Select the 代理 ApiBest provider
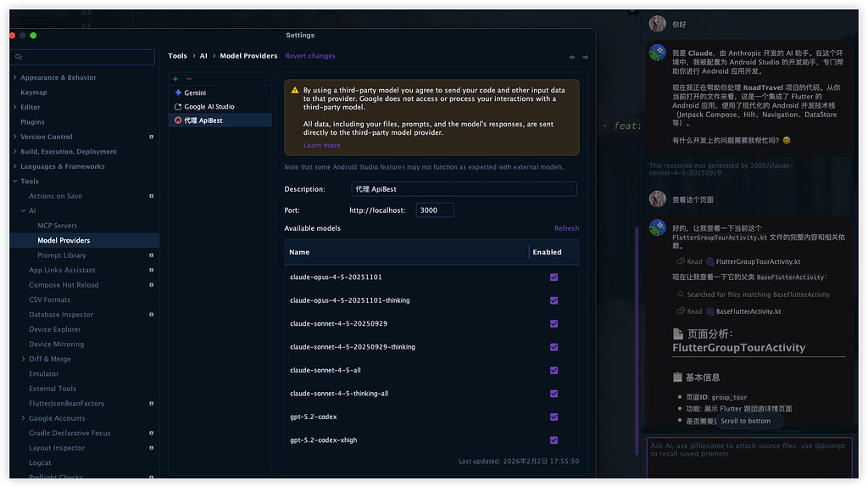The image size is (868, 487). 220,120
